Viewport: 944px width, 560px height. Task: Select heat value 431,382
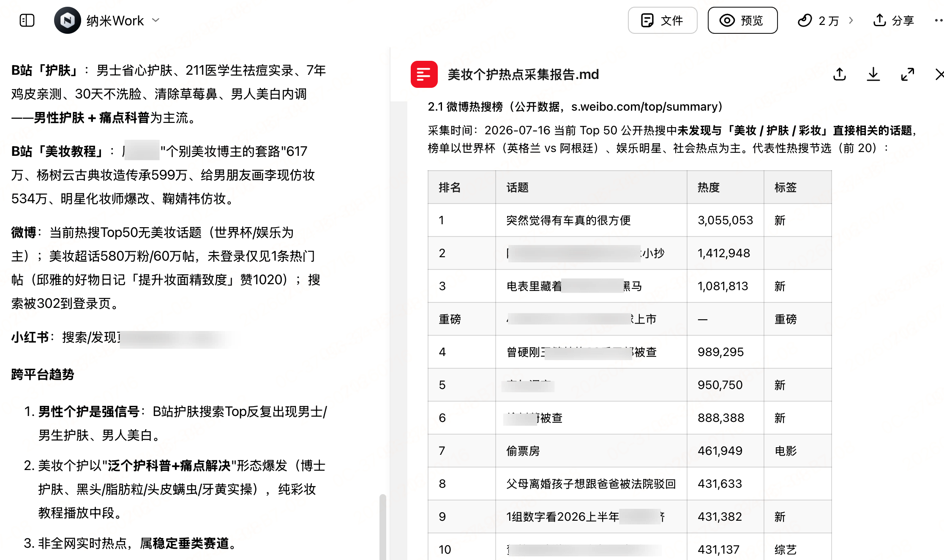point(720,517)
